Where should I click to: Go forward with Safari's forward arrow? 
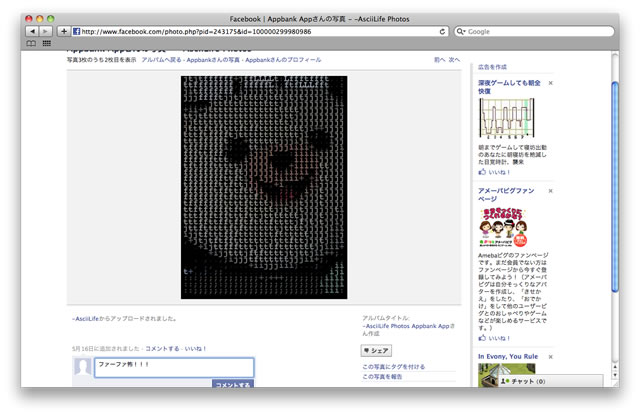click(45, 31)
